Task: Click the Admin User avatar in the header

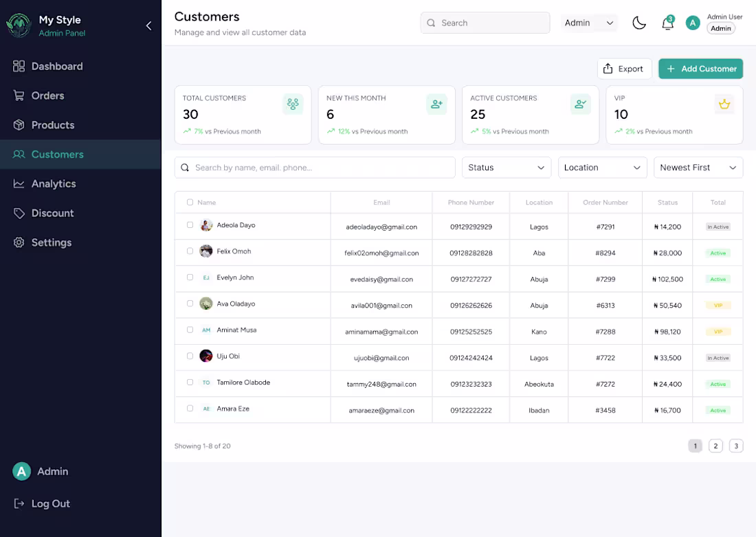Action: click(692, 23)
